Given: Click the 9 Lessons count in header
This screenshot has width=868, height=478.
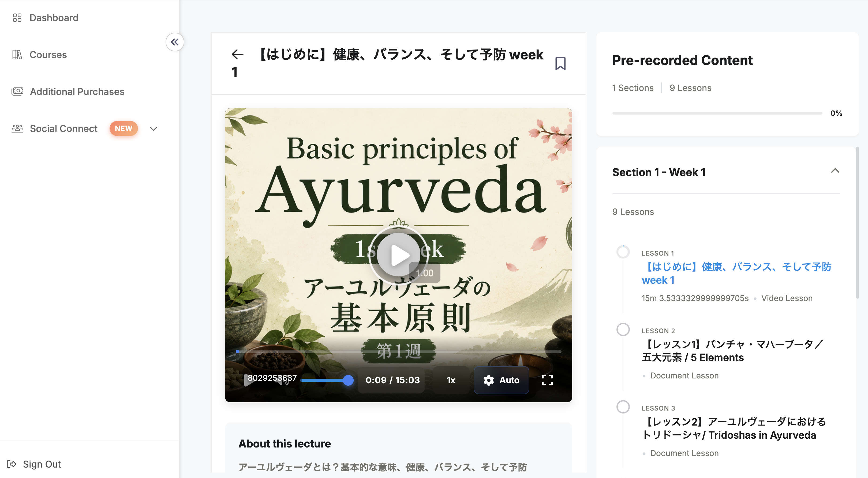Looking at the screenshot, I should point(690,88).
